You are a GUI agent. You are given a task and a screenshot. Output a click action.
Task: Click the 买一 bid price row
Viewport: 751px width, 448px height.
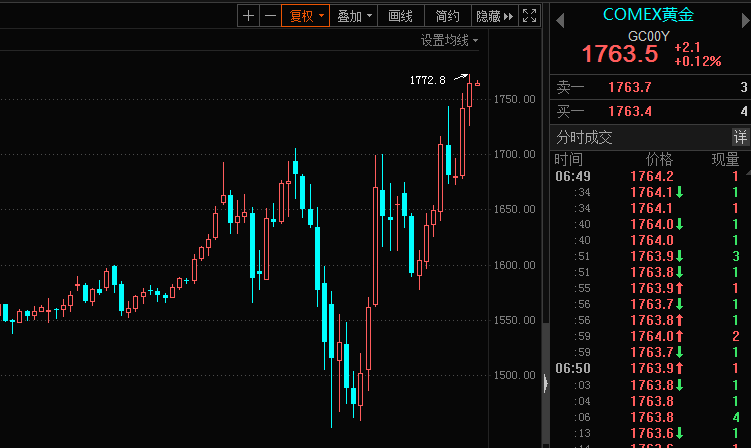(650, 110)
